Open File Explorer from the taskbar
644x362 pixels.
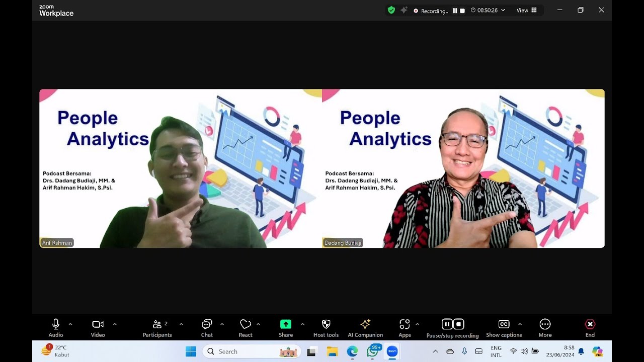pos(332,351)
